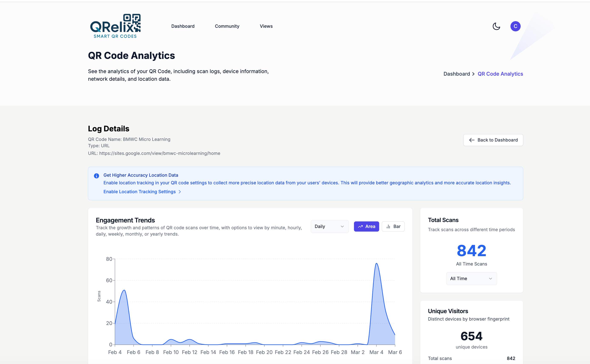Click the chevron after Enable Location Tracking Settings
Viewport: 590px width, 364px height.
click(180, 192)
